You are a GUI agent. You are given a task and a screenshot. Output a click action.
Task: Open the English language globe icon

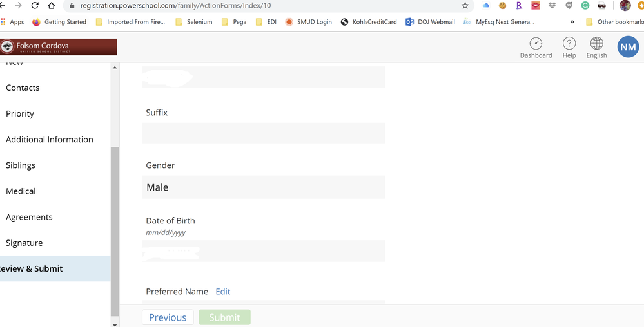click(596, 44)
